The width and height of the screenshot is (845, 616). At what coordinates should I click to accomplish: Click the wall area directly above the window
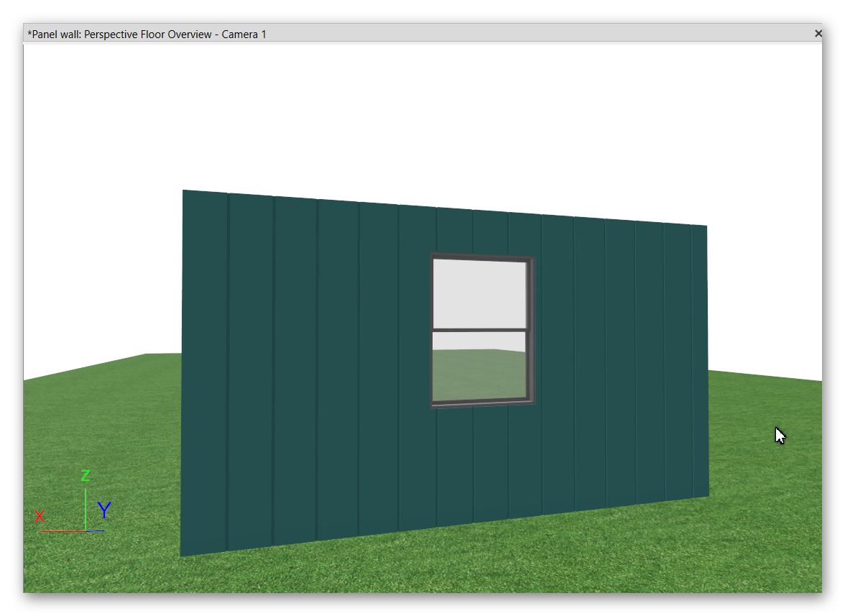click(x=481, y=231)
